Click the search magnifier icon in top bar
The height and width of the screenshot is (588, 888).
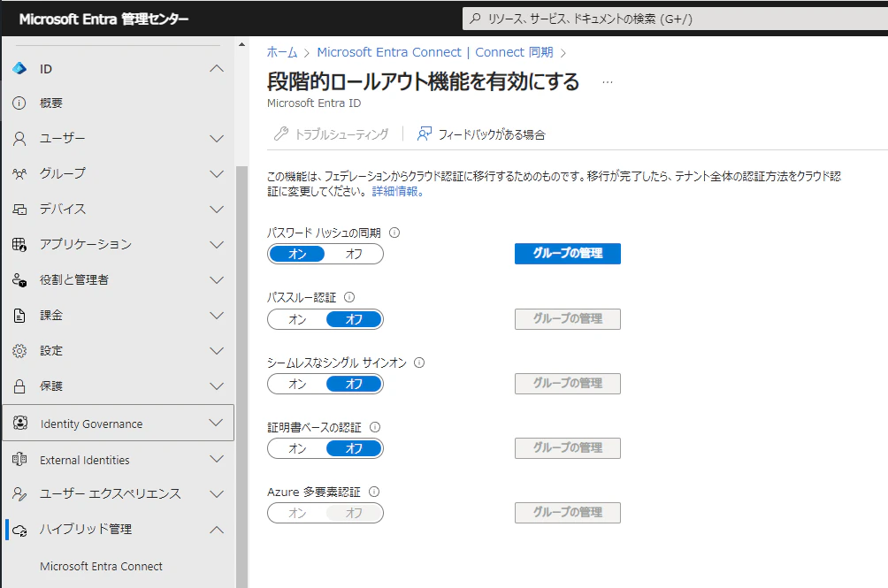pyautogui.click(x=476, y=18)
